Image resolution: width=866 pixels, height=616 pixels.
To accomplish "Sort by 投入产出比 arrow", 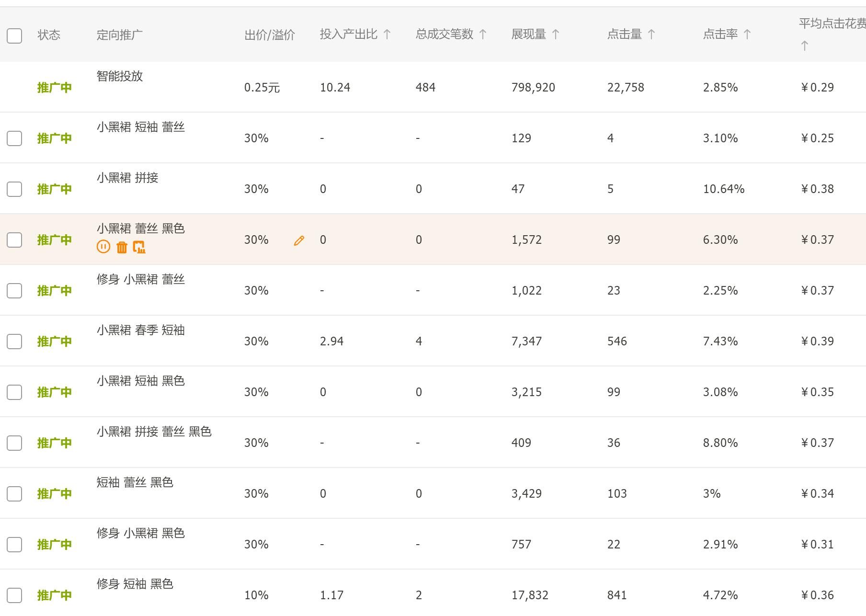I will click(387, 34).
